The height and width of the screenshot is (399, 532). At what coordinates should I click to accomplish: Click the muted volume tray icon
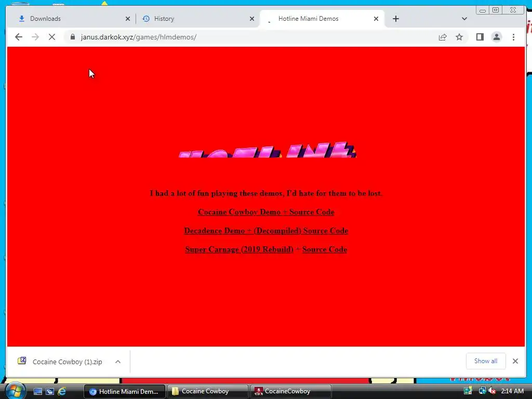(492, 391)
